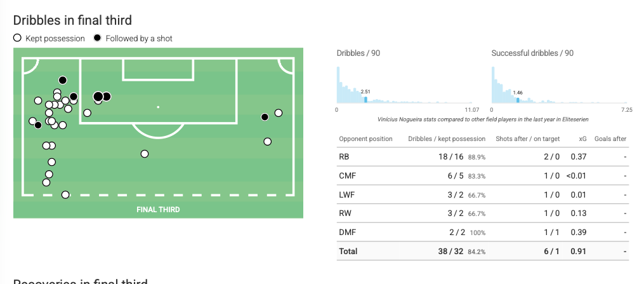Select the Total row label
The width and height of the screenshot is (644, 284).
348,252
